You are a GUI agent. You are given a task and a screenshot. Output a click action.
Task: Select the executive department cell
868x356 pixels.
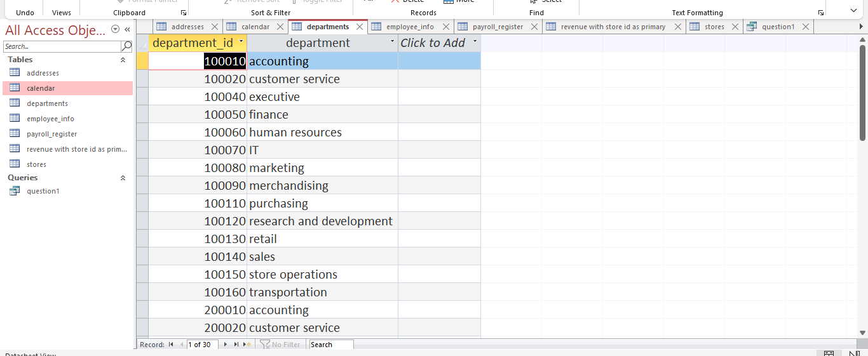tap(322, 97)
